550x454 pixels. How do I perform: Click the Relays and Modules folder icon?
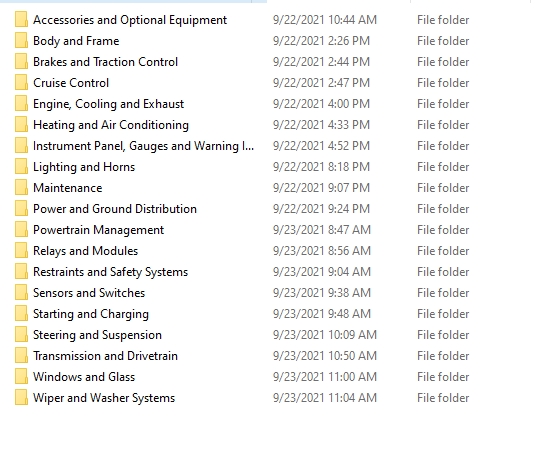click(21, 251)
